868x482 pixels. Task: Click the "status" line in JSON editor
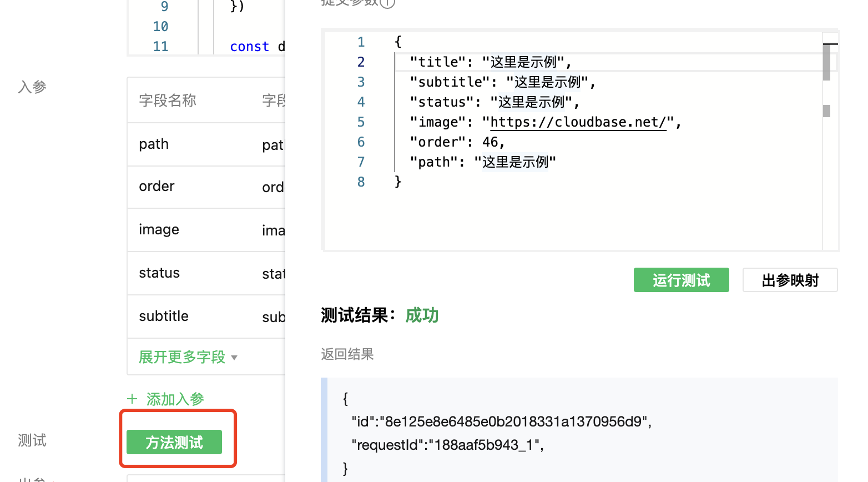tap(494, 102)
